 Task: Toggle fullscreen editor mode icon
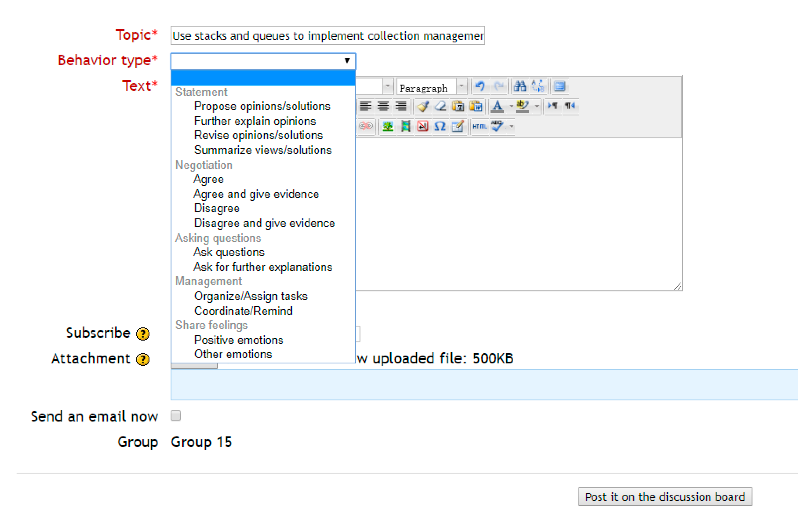click(x=559, y=86)
